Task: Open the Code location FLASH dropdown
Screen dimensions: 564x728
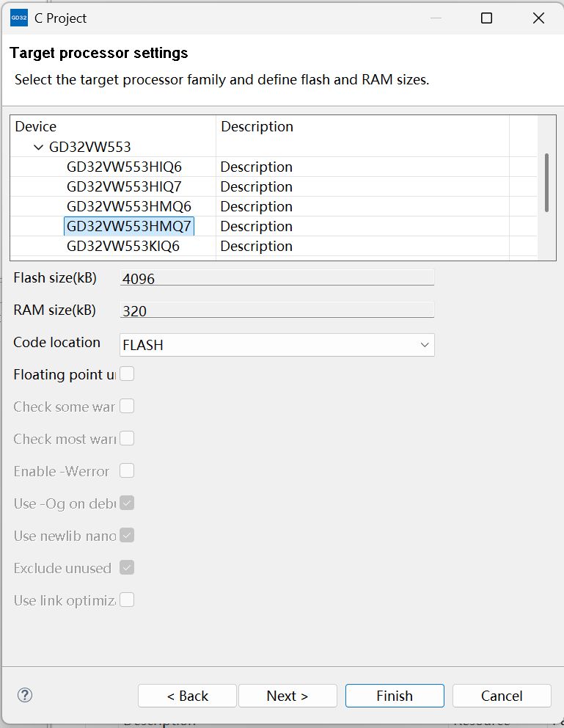Action: click(x=277, y=345)
